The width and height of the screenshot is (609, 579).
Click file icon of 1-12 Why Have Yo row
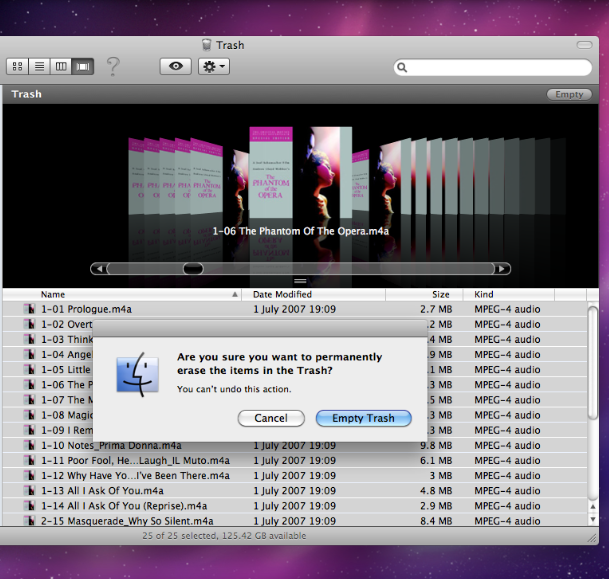click(x=29, y=476)
